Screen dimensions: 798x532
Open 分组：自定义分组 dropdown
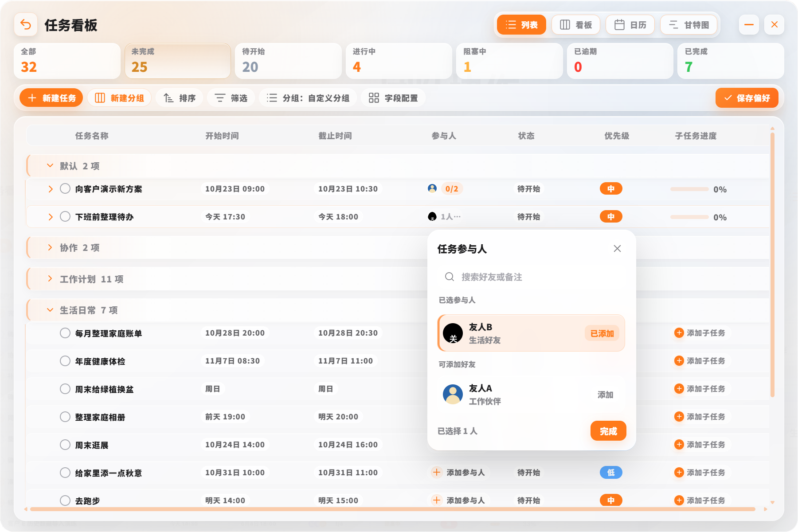pos(308,98)
